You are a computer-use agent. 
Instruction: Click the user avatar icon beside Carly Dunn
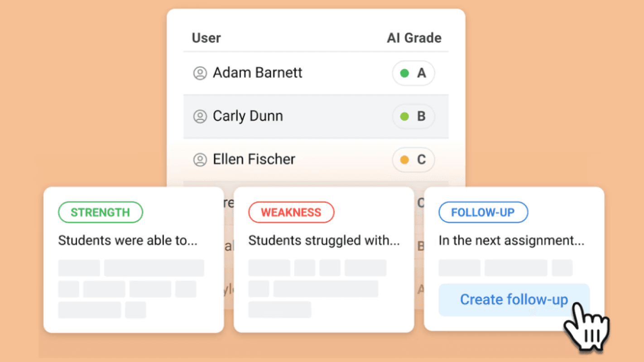200,116
